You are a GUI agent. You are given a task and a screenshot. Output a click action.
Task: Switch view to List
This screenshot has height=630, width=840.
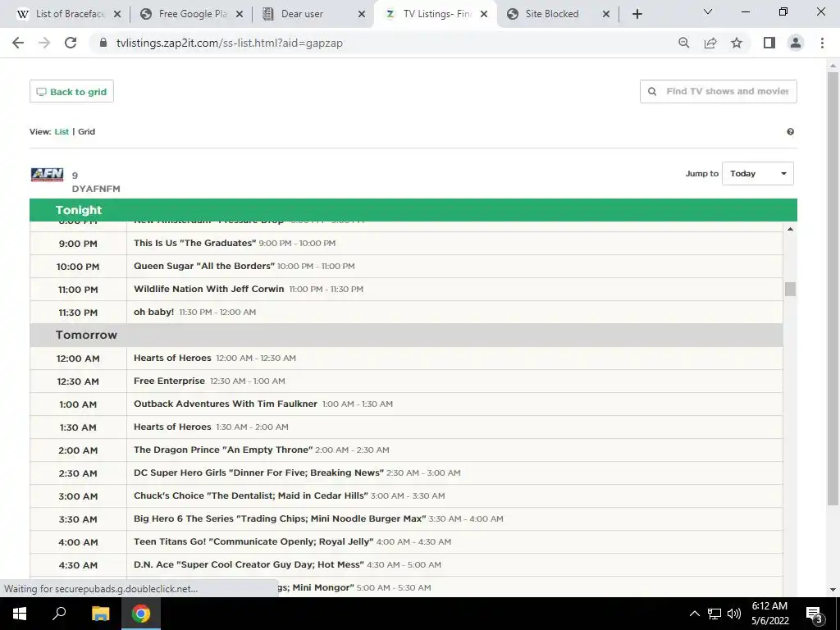coord(62,132)
